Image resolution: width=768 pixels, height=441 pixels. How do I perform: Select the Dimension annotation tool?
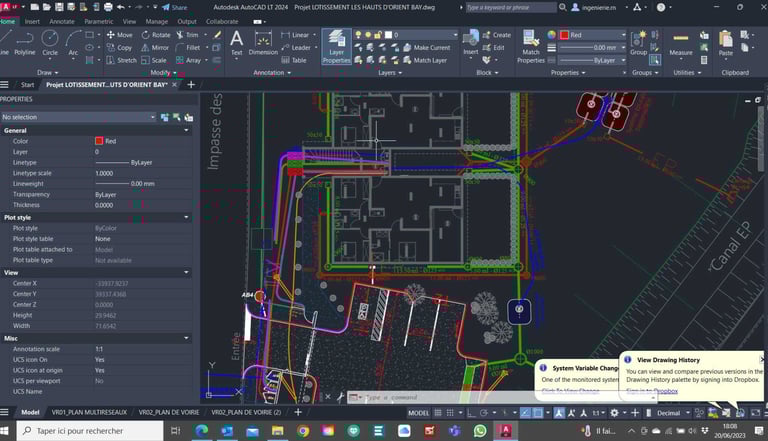[263, 42]
